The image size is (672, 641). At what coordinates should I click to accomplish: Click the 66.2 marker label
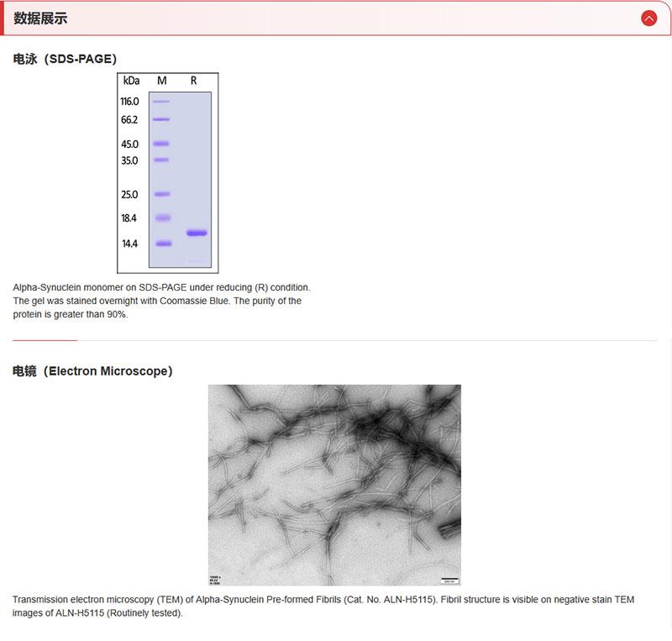(129, 119)
